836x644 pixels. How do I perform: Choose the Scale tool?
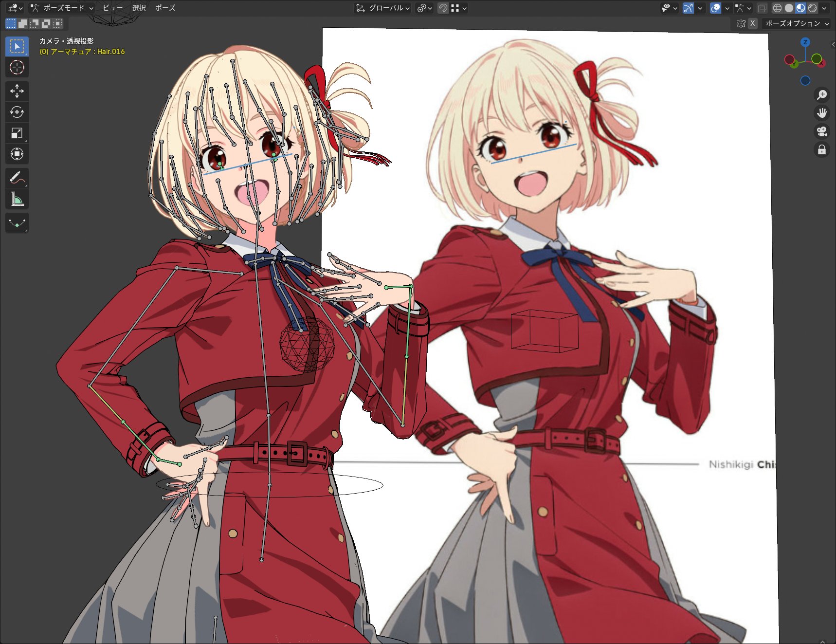(17, 133)
